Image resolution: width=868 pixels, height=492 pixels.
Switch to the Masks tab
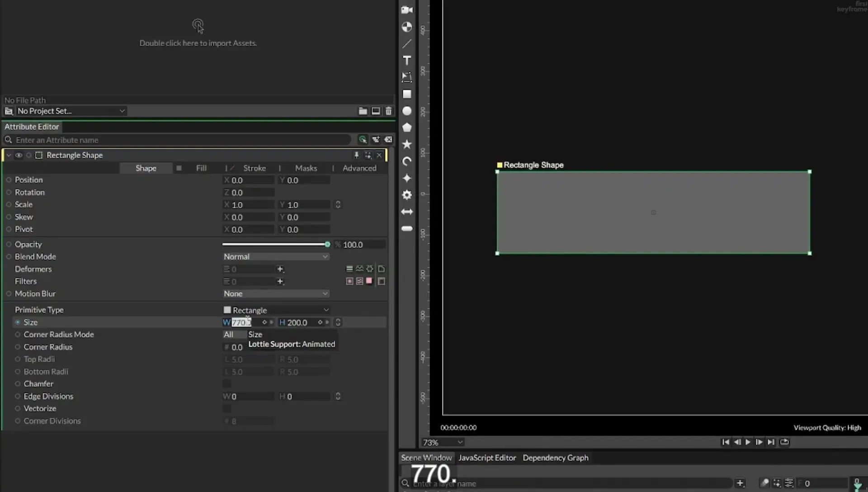click(306, 168)
